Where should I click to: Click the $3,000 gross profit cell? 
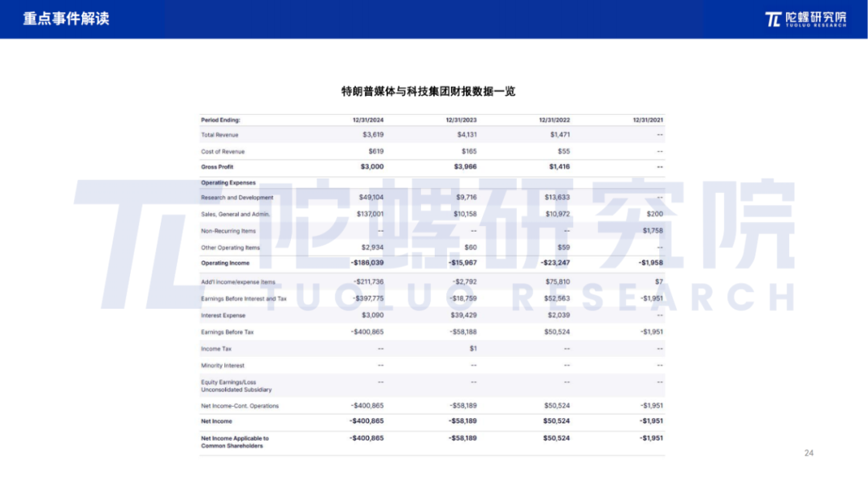pyautogui.click(x=372, y=166)
